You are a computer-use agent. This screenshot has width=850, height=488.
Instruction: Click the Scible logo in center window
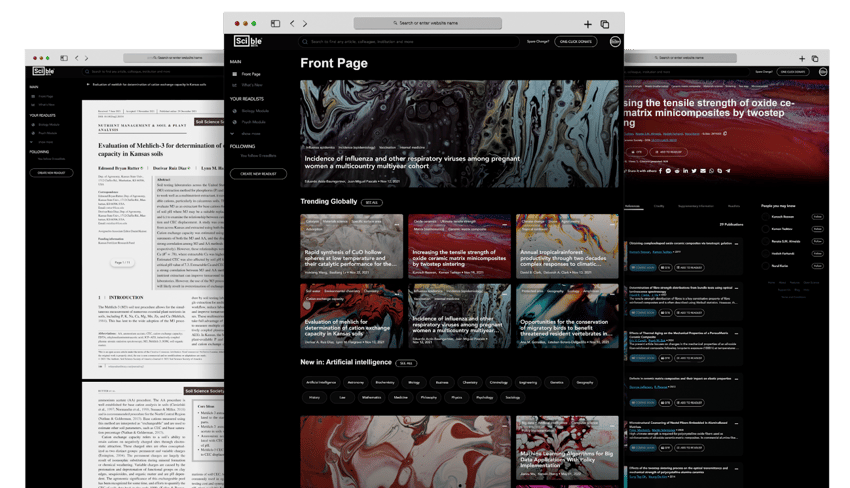coord(247,41)
